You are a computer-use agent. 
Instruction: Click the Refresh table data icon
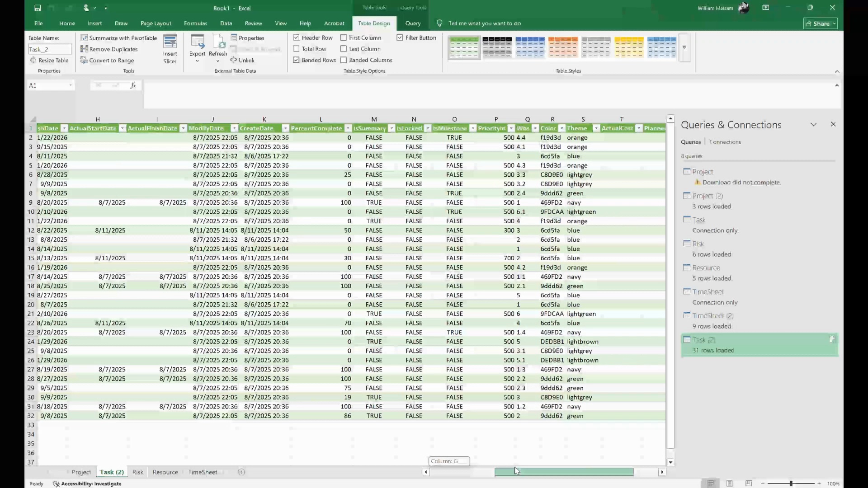(x=218, y=42)
